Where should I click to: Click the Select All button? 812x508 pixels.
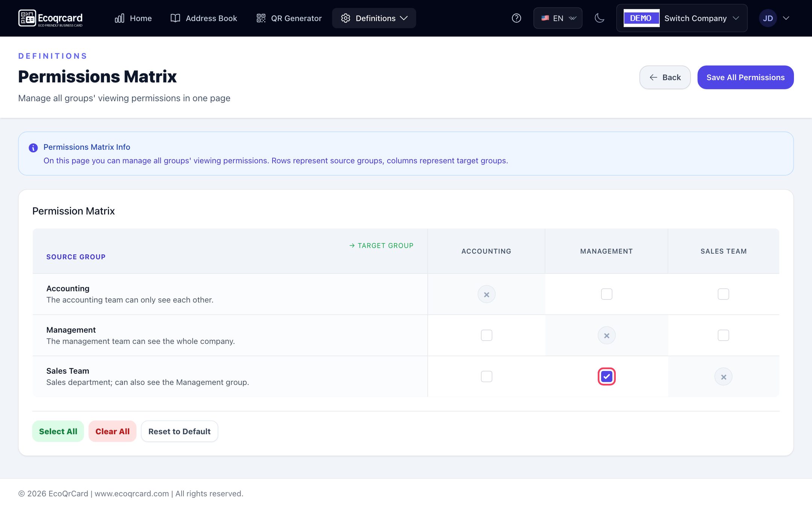(58, 431)
